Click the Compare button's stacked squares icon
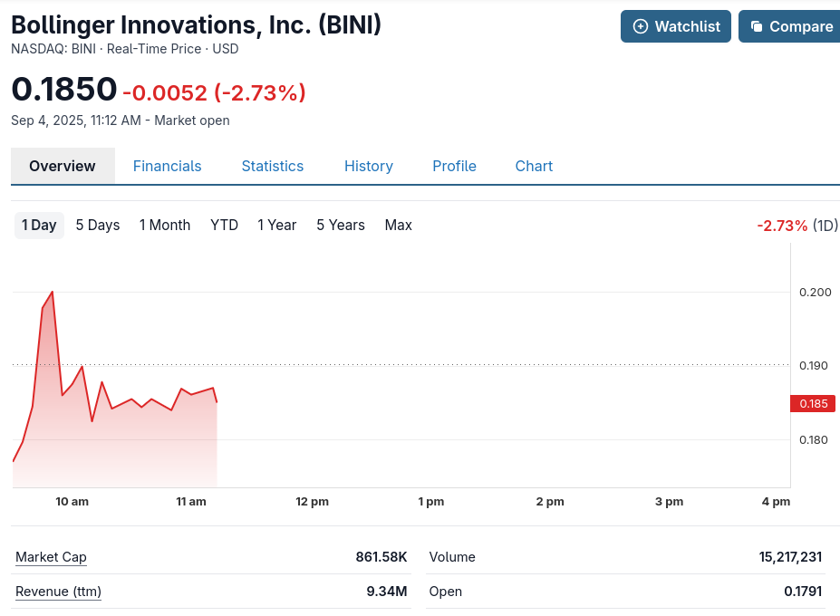The width and height of the screenshot is (840, 616). point(757,26)
